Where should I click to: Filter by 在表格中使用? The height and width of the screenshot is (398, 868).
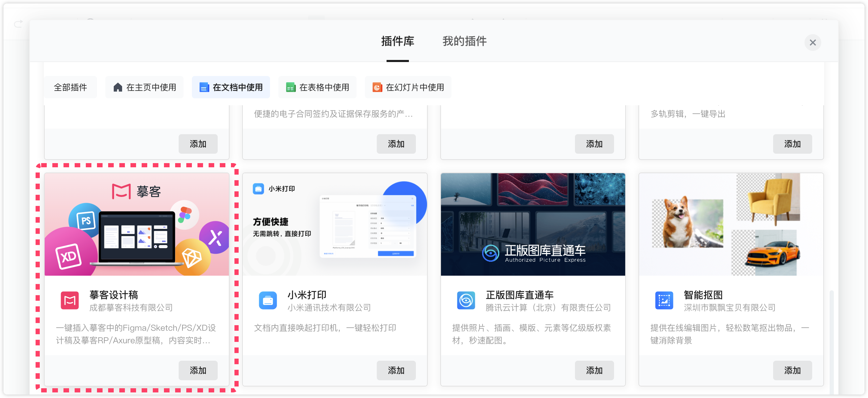pos(317,87)
